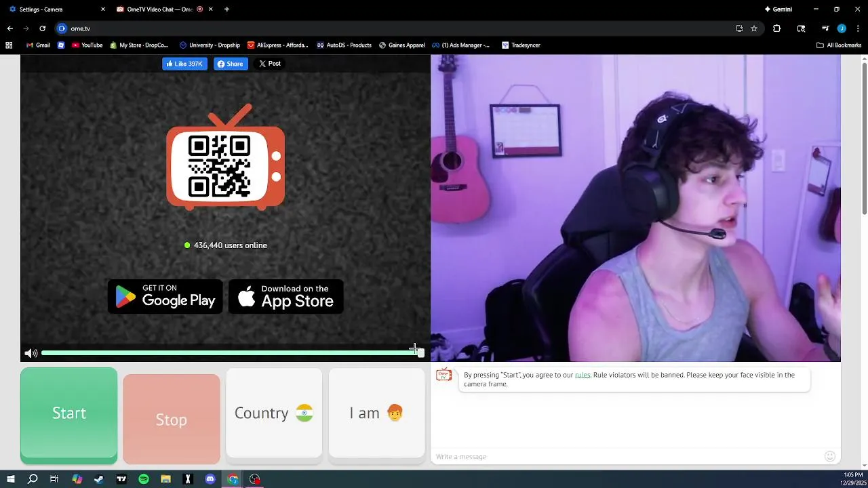Open the University - Dropship bookmark
Screen dimensions: 868x488
(x=210, y=45)
